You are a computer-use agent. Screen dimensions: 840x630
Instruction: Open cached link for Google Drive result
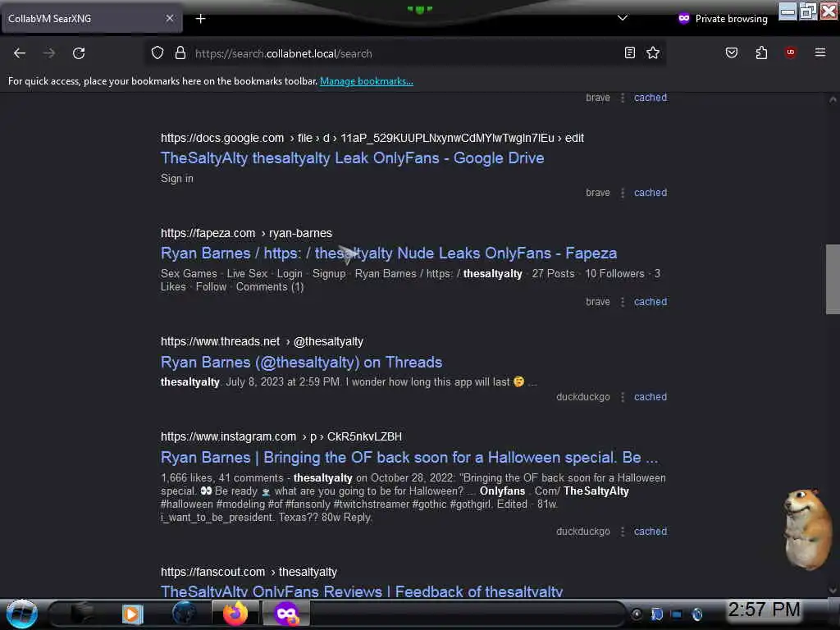point(651,193)
